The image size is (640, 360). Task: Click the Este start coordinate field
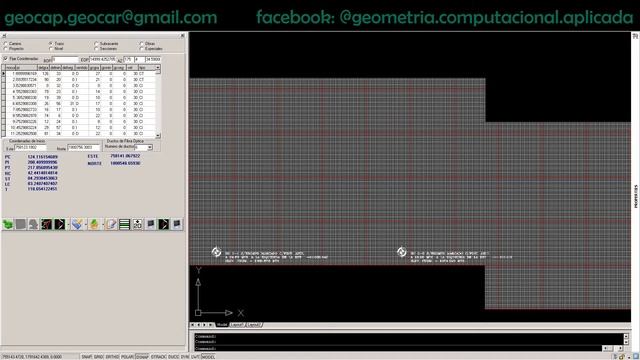[30, 148]
